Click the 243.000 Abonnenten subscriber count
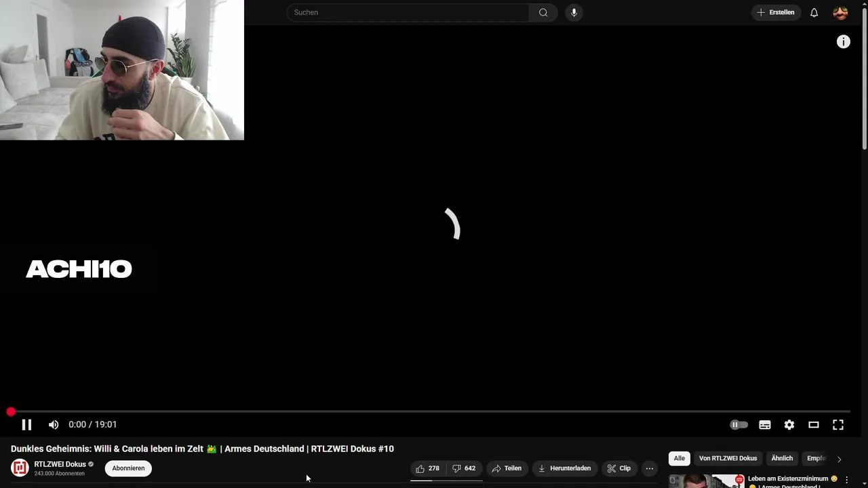 click(x=60, y=474)
